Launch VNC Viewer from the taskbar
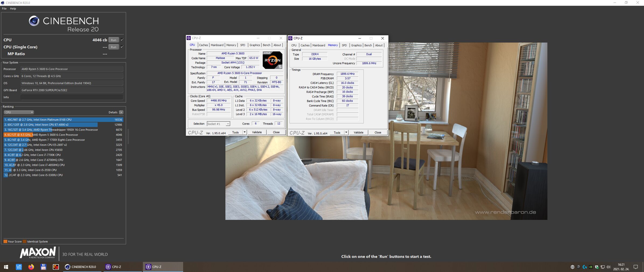This screenshot has height=272, width=644. pos(19,267)
